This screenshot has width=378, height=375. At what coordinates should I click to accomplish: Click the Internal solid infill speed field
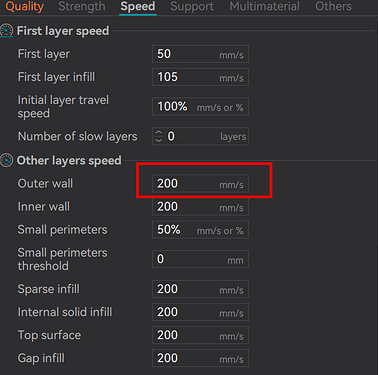click(x=200, y=312)
